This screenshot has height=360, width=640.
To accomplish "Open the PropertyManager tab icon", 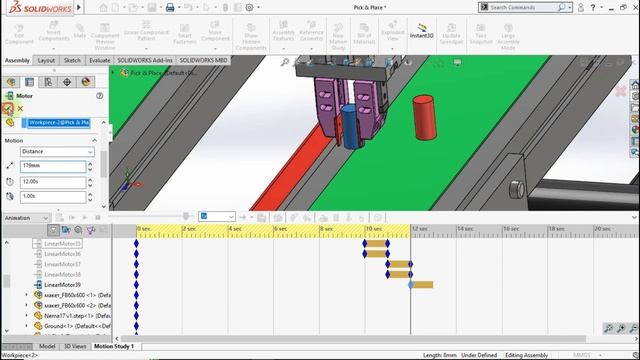I will (29, 82).
